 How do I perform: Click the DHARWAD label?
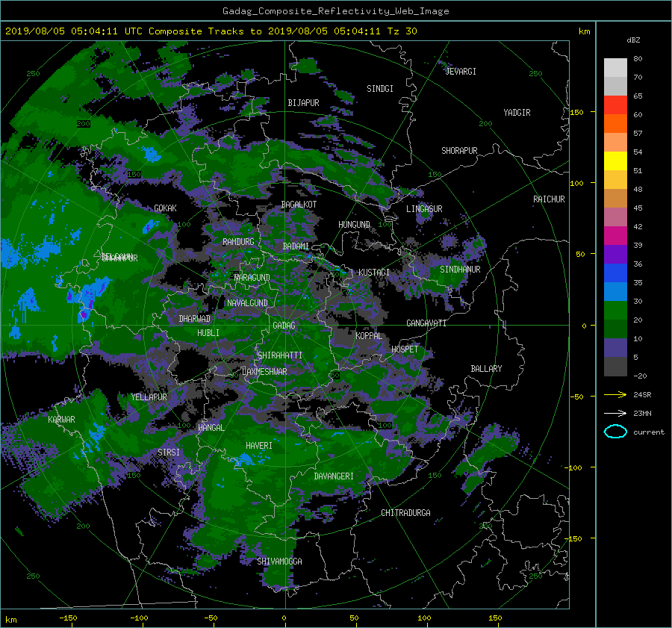(x=195, y=319)
